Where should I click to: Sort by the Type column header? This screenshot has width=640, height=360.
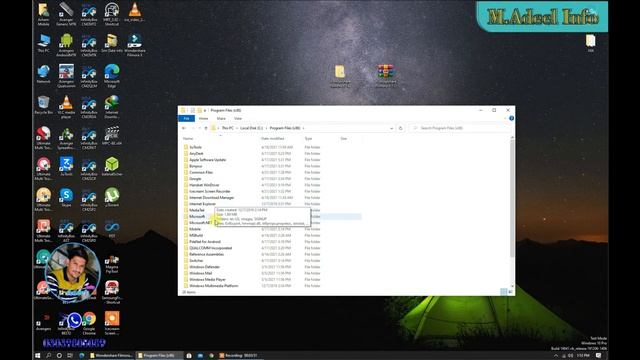(308, 139)
